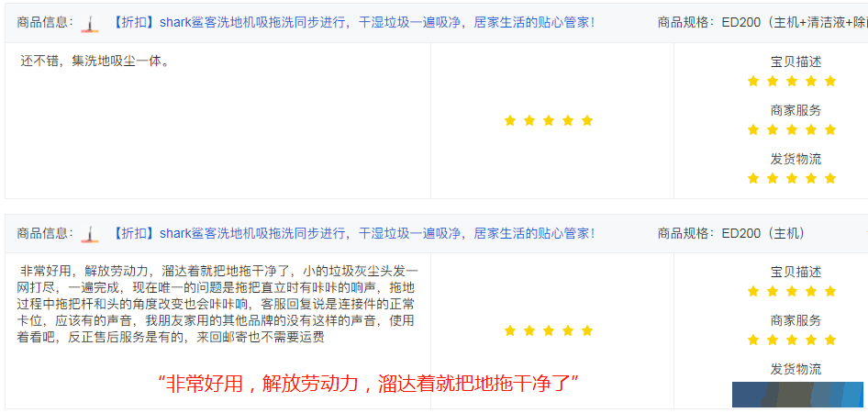
Task: Open the blurred image thumbnail at bottom right
Action: point(797,394)
